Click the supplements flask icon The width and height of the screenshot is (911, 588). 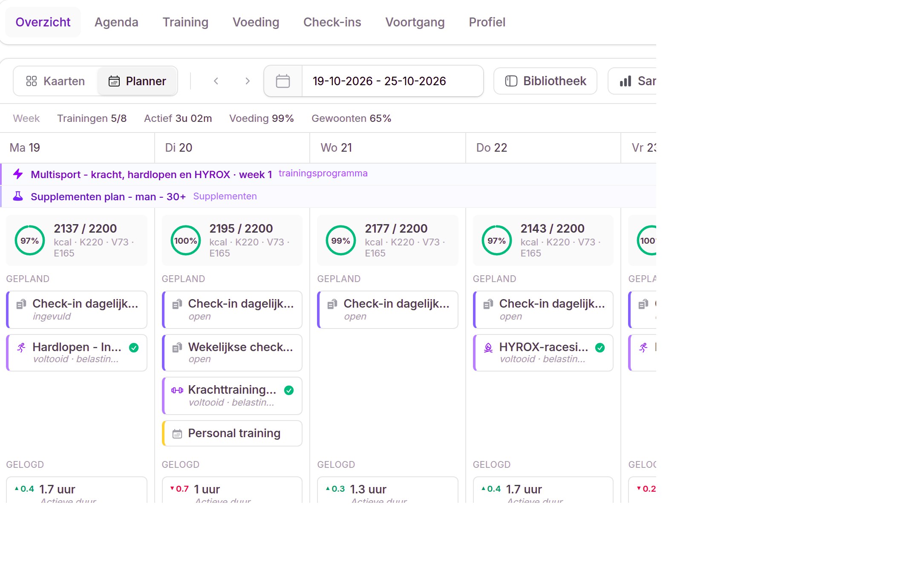click(18, 196)
